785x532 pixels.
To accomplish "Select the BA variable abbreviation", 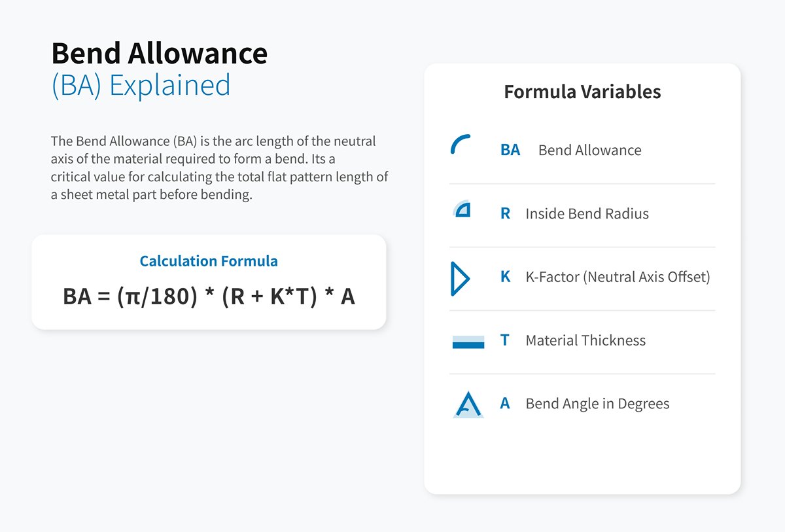I will (510, 150).
